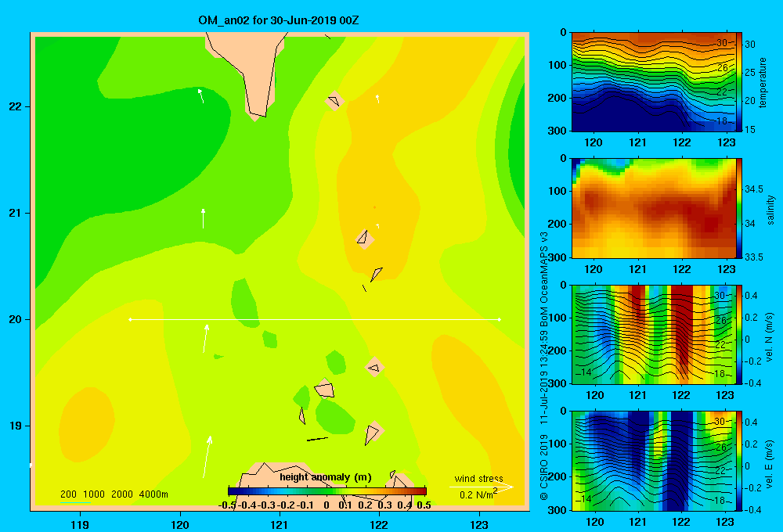Click the 'height anomaly (m)' label
The image size is (783, 532).
tap(326, 477)
